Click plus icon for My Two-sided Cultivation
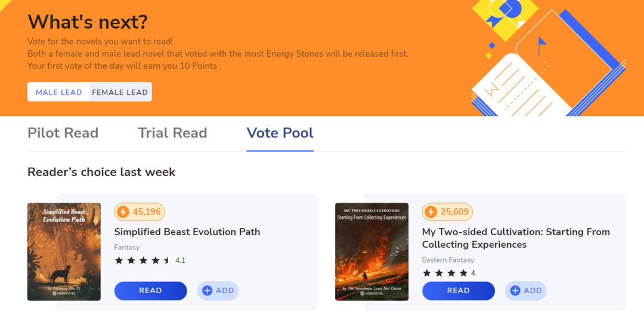Viewport: 644px width, 326px height. pyautogui.click(x=515, y=291)
